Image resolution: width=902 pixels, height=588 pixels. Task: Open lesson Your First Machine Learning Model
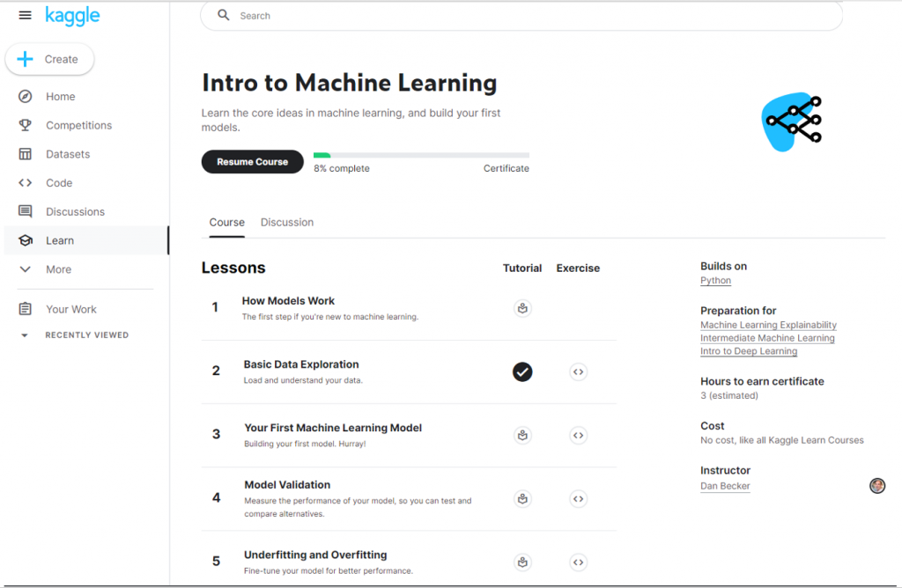(332, 428)
